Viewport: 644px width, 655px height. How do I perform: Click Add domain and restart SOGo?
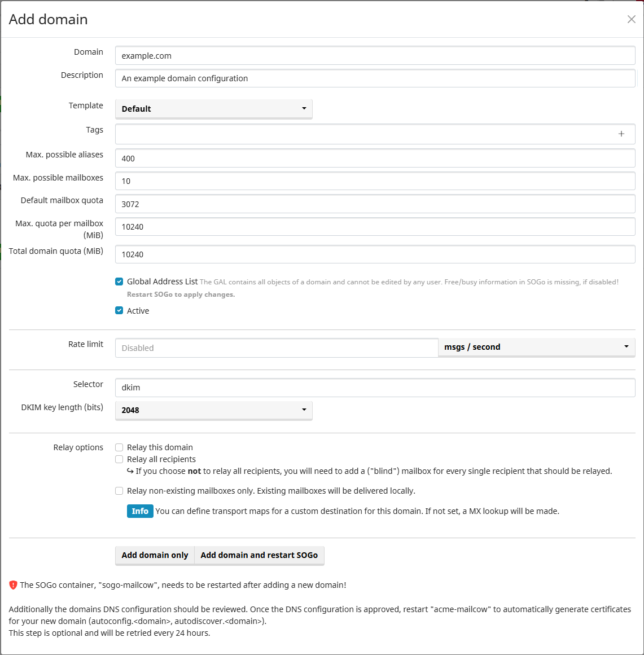[x=259, y=555]
